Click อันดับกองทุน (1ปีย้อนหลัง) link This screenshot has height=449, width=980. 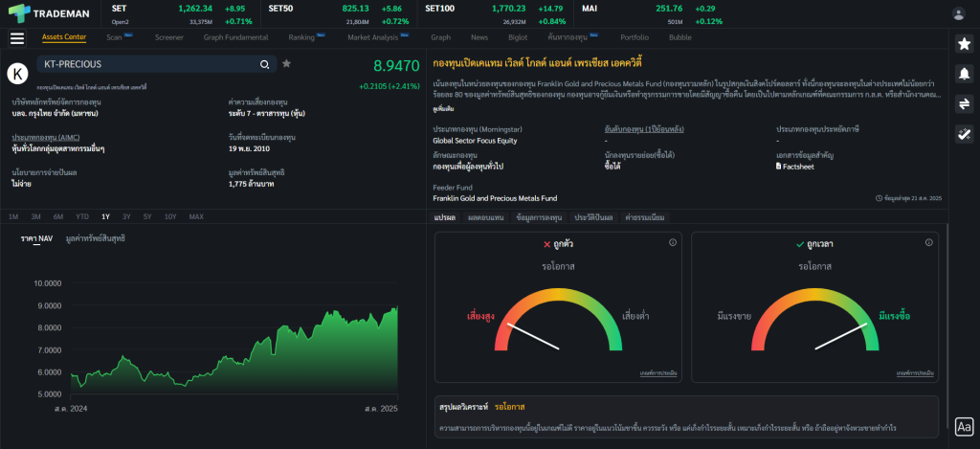644,129
